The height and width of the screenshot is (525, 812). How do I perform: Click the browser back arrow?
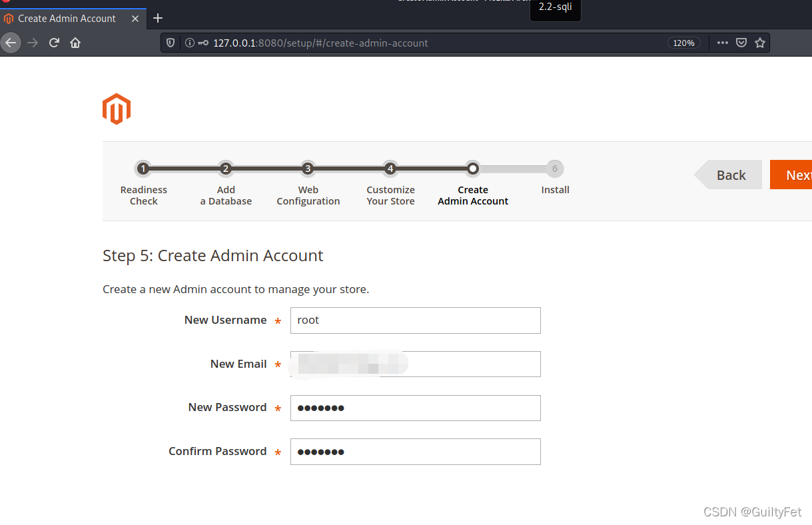[11, 43]
